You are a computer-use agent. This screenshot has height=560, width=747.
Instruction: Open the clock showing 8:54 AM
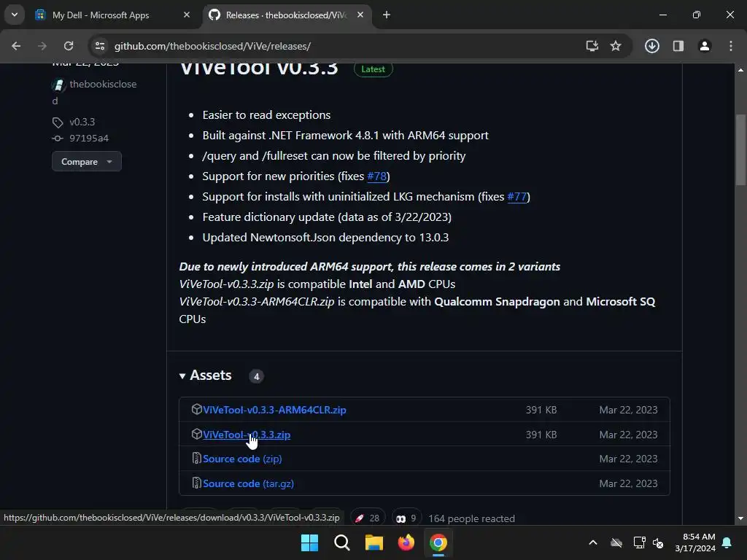tap(695, 542)
